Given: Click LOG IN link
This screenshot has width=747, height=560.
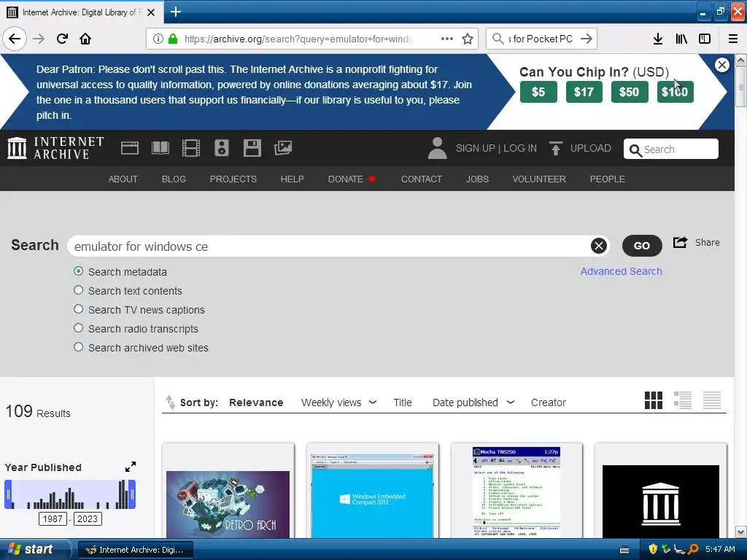Looking at the screenshot, I should click(519, 148).
